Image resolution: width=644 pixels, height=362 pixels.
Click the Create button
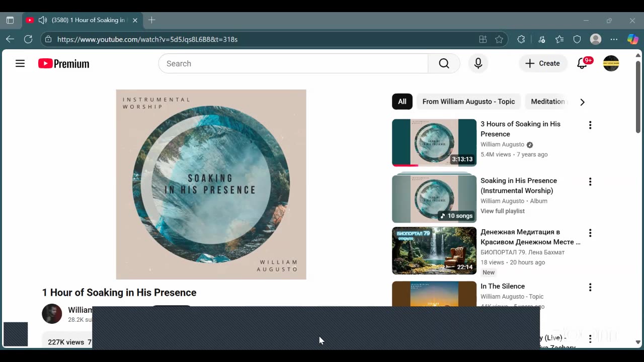[543, 63]
